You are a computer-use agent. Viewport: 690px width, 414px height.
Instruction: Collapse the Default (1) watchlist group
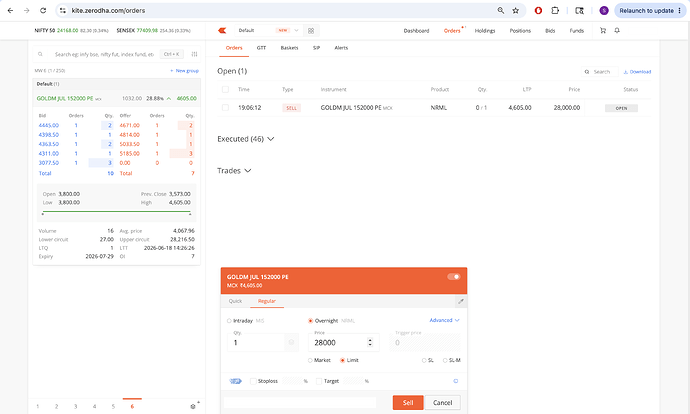click(x=117, y=84)
